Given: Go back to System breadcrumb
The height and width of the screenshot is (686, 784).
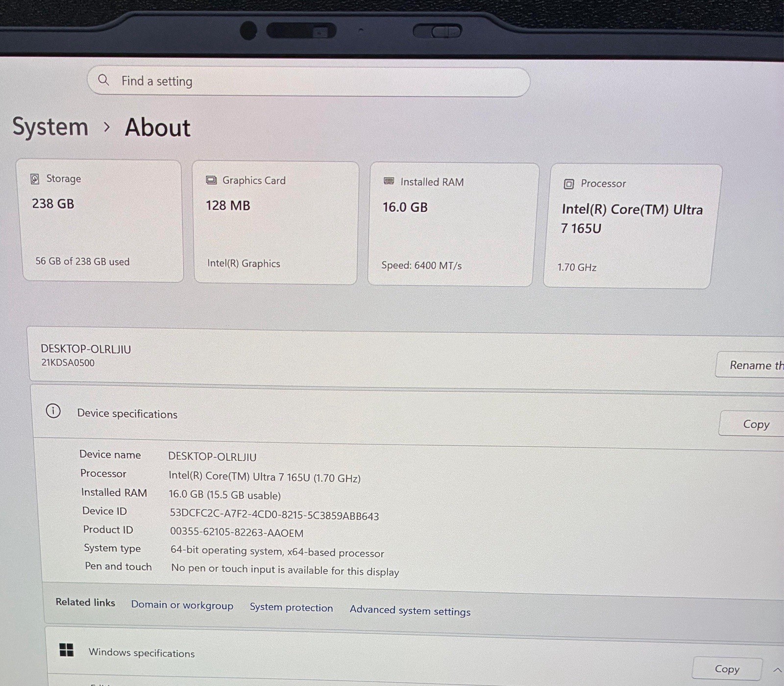Looking at the screenshot, I should pyautogui.click(x=50, y=127).
